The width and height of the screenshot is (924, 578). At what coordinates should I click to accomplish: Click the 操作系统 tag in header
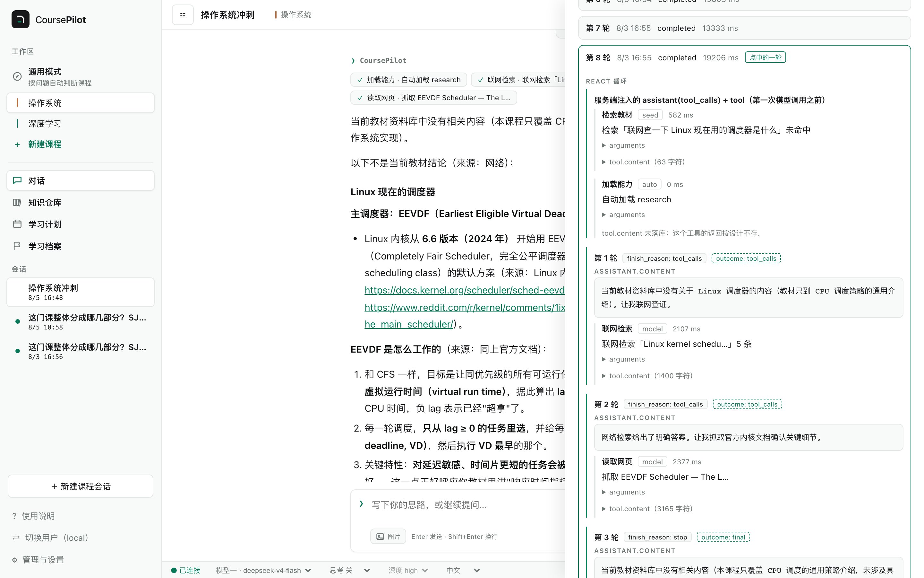[293, 14]
